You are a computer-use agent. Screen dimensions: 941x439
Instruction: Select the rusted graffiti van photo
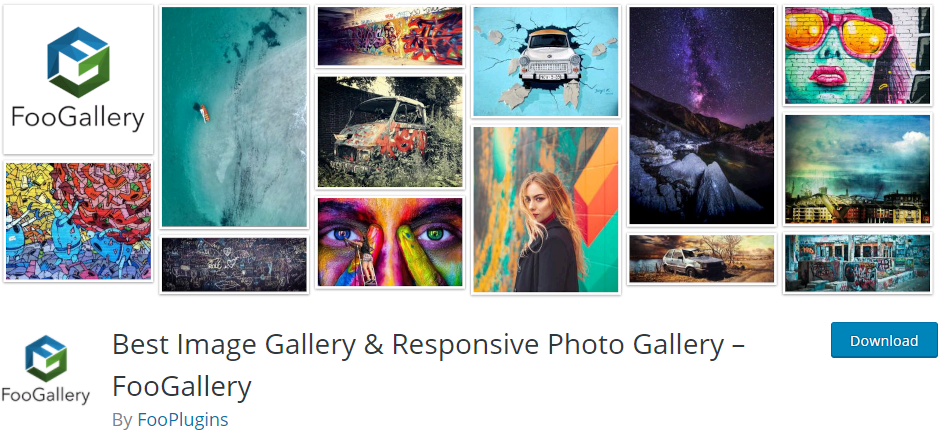(390, 131)
